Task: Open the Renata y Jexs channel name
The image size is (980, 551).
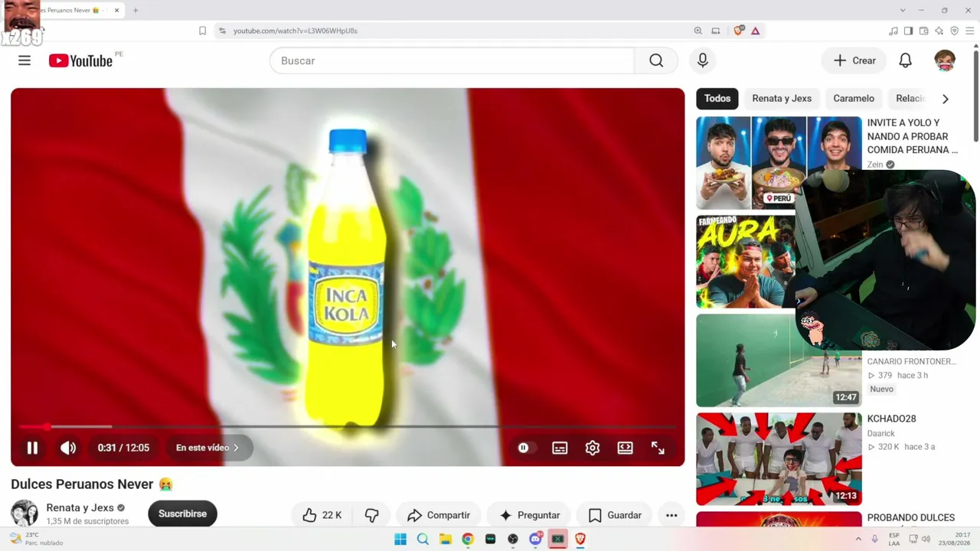Action: pos(80,507)
